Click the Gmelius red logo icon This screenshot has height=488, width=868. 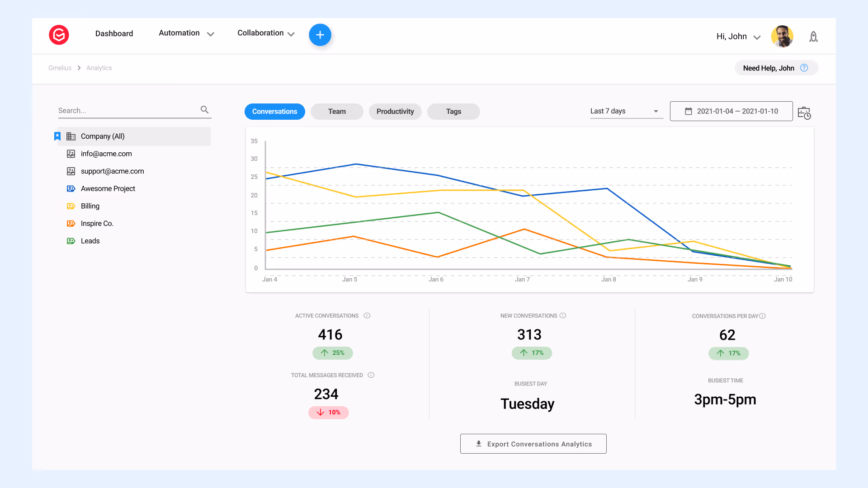[59, 35]
